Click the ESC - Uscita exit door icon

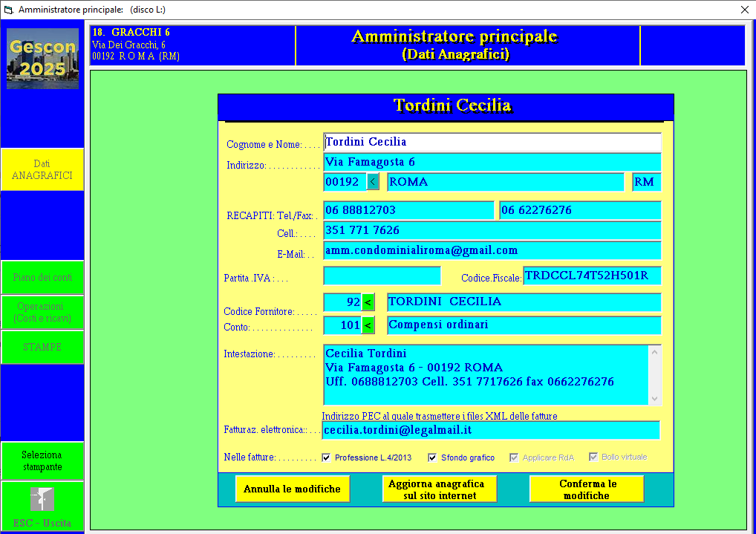click(x=42, y=499)
